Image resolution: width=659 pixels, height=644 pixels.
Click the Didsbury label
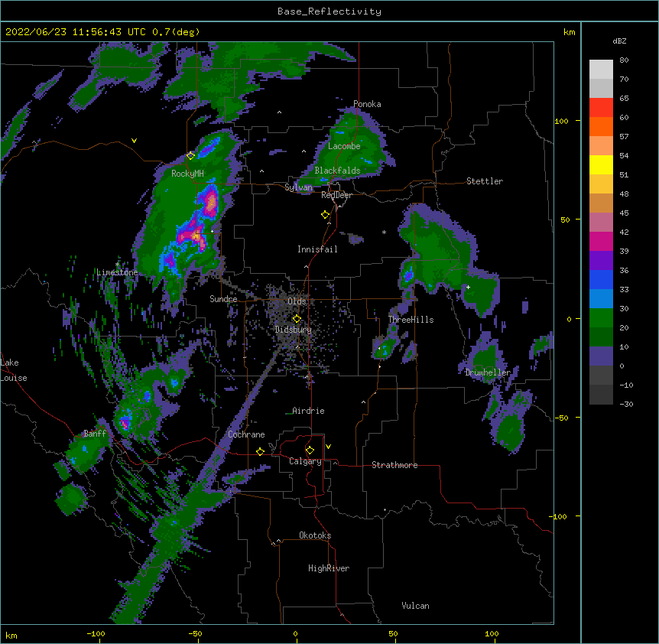pos(294,330)
